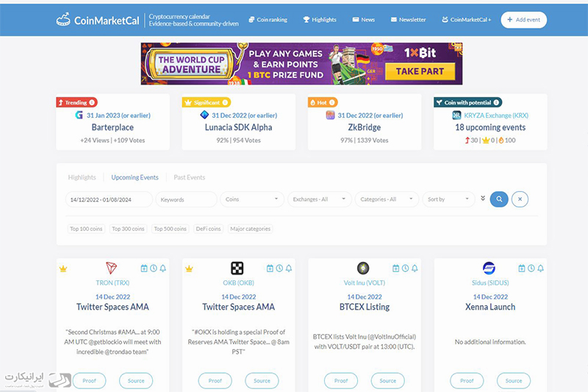Open Categories - All dropdown
Image resolution: width=588 pixels, height=392 pixels.
click(x=387, y=199)
